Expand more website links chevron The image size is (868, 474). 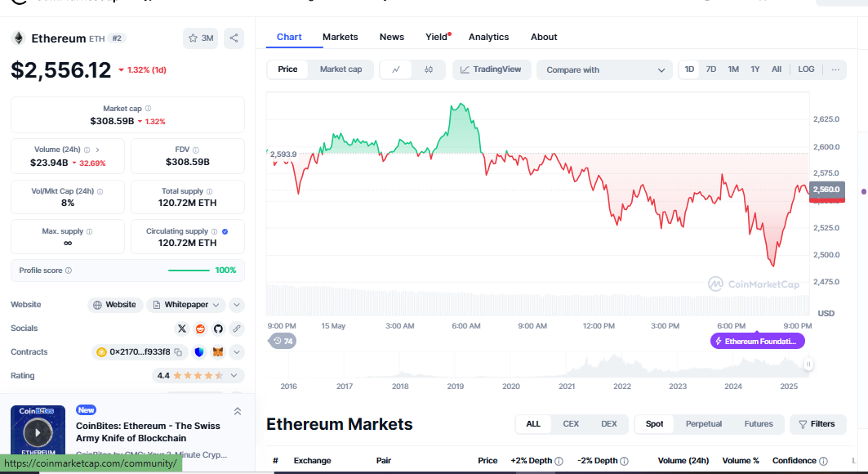tap(236, 305)
